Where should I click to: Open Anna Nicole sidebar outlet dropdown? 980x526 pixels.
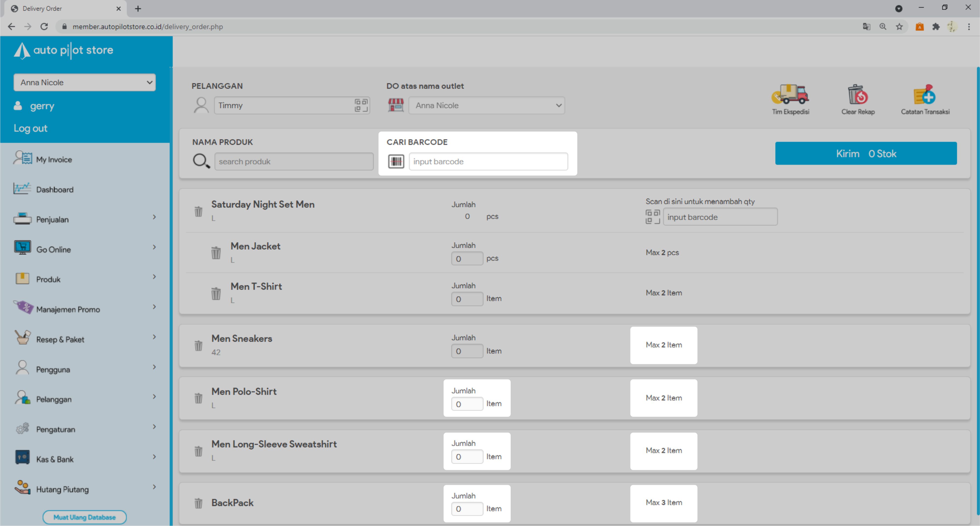tap(85, 83)
